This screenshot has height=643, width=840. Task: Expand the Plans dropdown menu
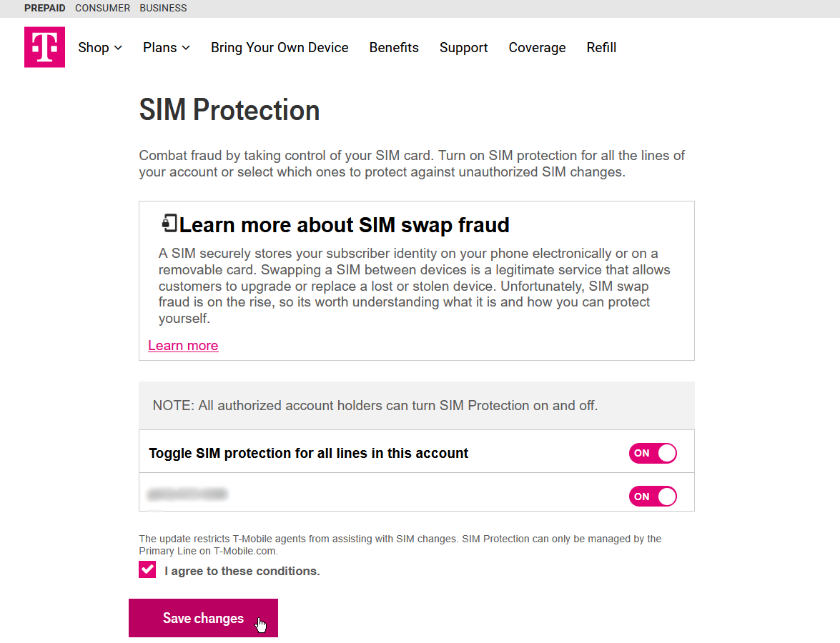coord(167,48)
